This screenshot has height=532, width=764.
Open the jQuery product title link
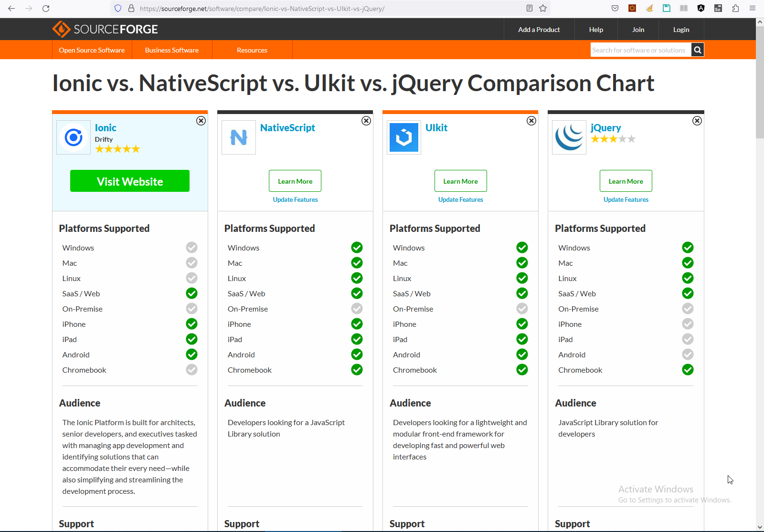click(x=606, y=127)
